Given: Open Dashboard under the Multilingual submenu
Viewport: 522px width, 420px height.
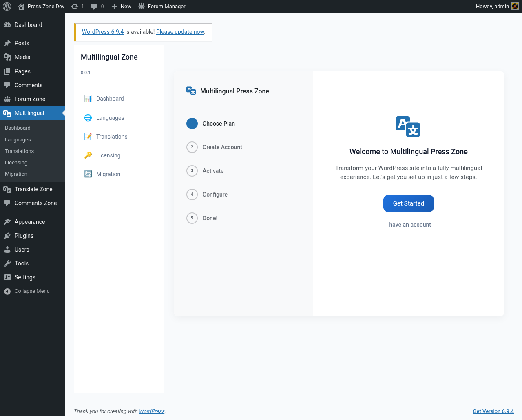Looking at the screenshot, I should coord(18,128).
